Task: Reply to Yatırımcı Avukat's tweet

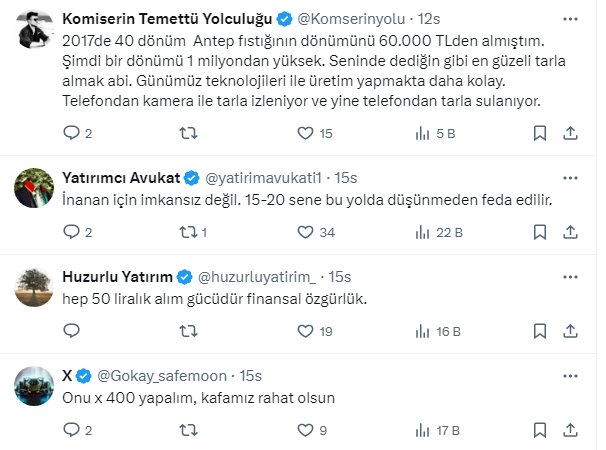Action: pyautogui.click(x=71, y=233)
